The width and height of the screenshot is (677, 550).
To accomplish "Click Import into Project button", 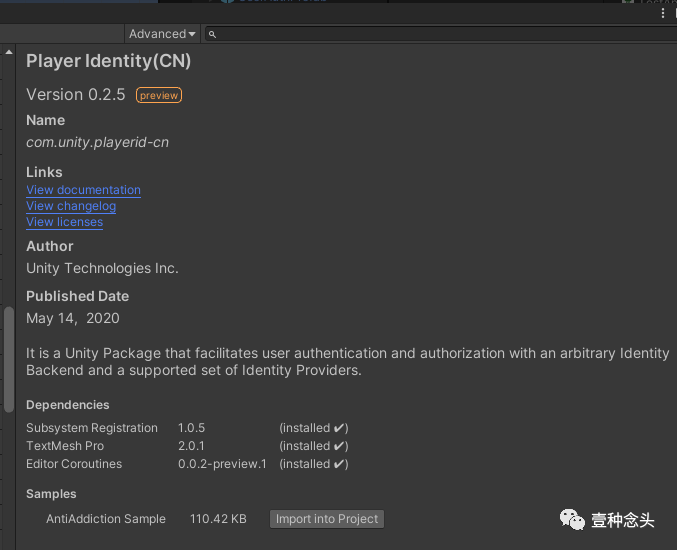I will 327,519.
